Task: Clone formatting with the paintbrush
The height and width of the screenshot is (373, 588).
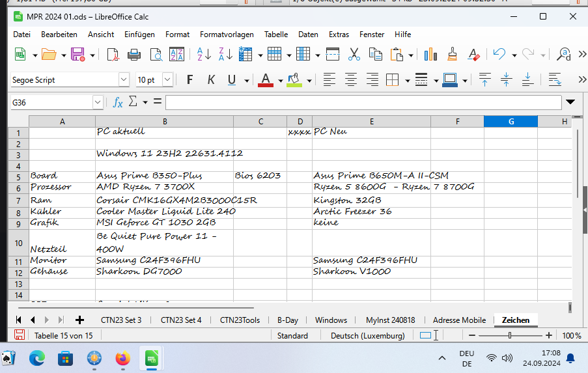Action: [453, 55]
